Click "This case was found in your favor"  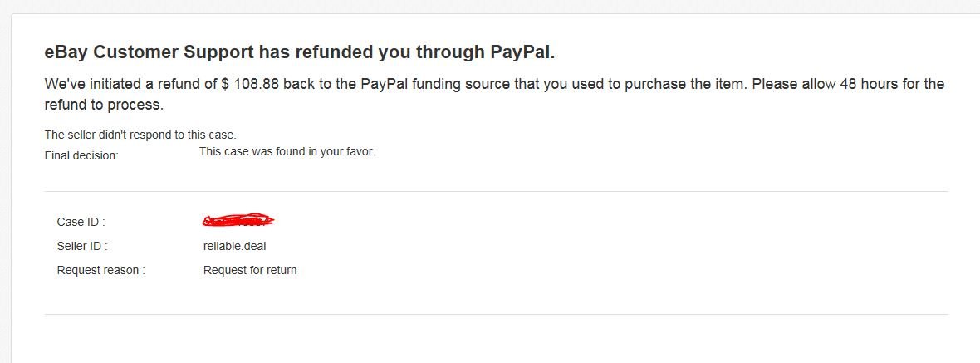pyautogui.click(x=287, y=151)
